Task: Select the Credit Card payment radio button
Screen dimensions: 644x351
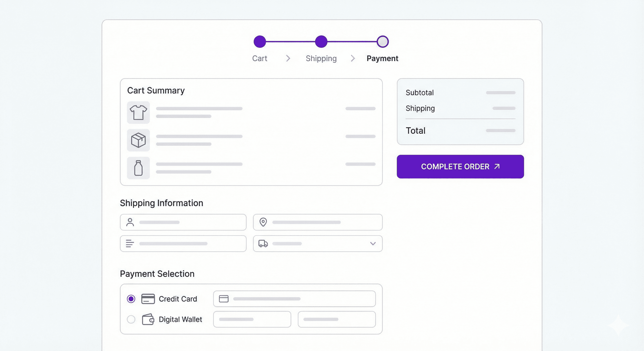Action: (x=131, y=298)
